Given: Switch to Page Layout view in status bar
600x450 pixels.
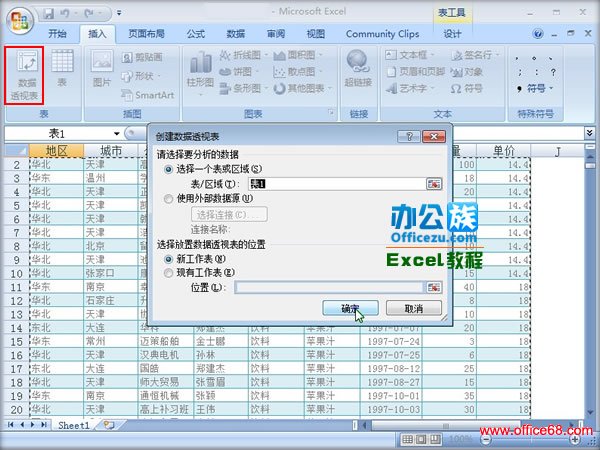Looking at the screenshot, I should (421, 439).
